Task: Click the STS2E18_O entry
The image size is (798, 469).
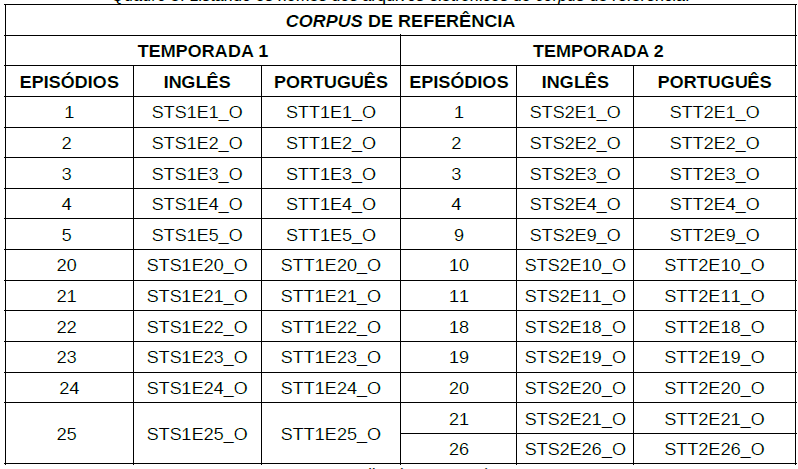Action: coord(575,327)
